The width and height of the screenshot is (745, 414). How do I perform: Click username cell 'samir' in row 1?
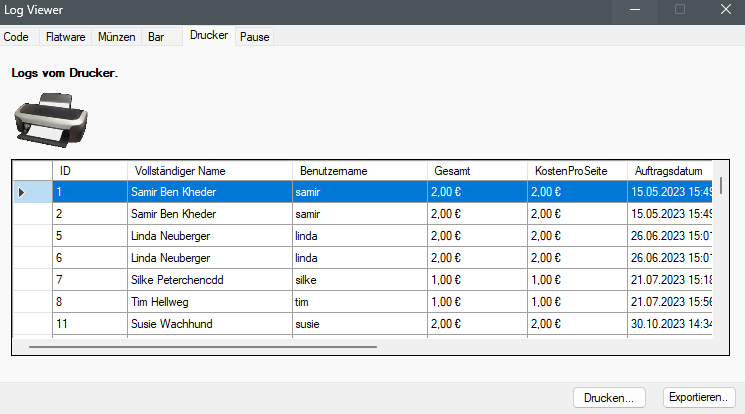tap(360, 192)
